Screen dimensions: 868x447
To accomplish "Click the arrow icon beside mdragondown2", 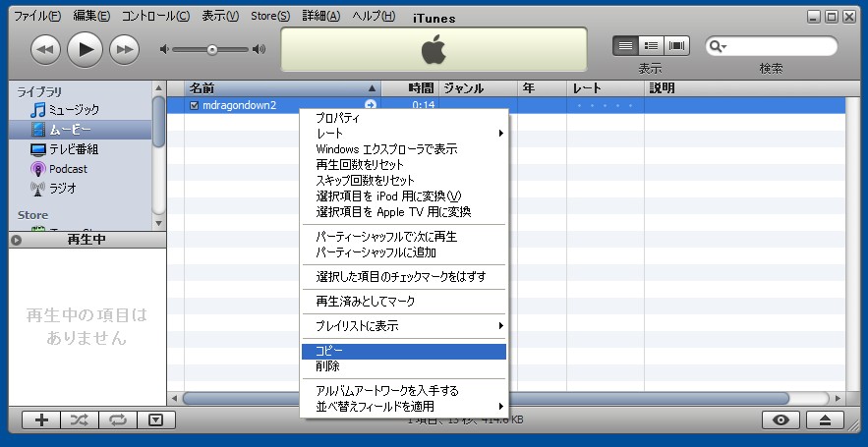I will (371, 105).
